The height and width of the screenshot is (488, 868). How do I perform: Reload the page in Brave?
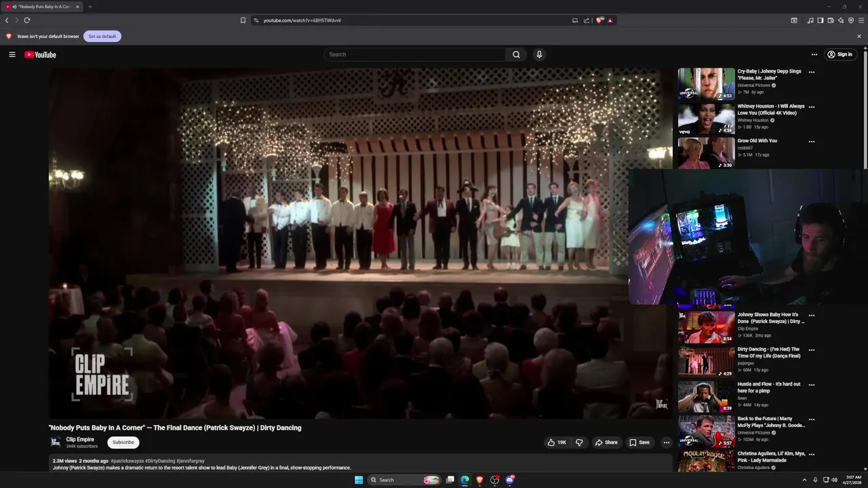click(x=27, y=20)
